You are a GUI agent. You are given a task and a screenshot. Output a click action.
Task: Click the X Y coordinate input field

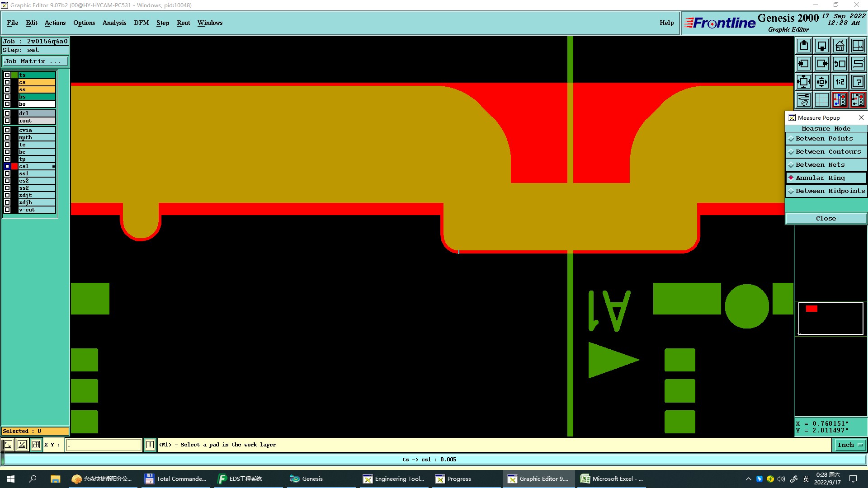(x=104, y=445)
